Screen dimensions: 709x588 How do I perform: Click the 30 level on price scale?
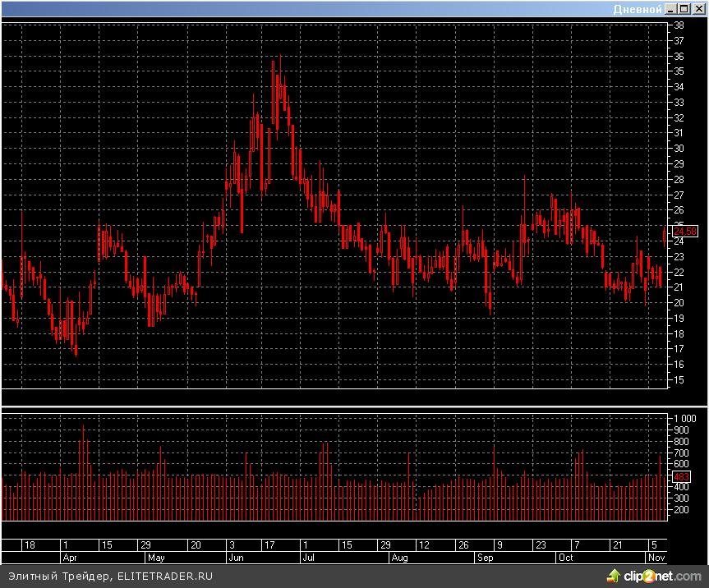click(679, 149)
